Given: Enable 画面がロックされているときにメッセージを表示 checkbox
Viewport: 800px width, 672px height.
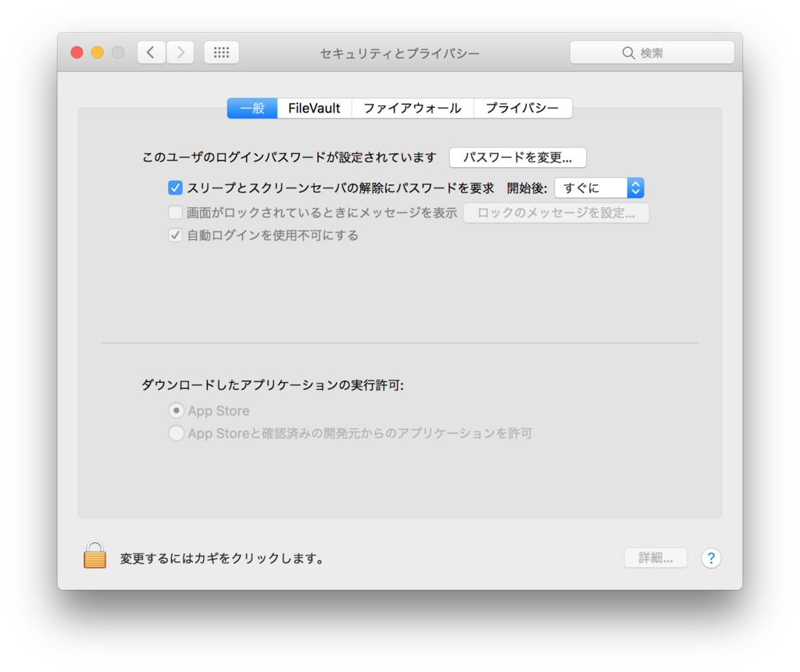Looking at the screenshot, I should click(175, 213).
